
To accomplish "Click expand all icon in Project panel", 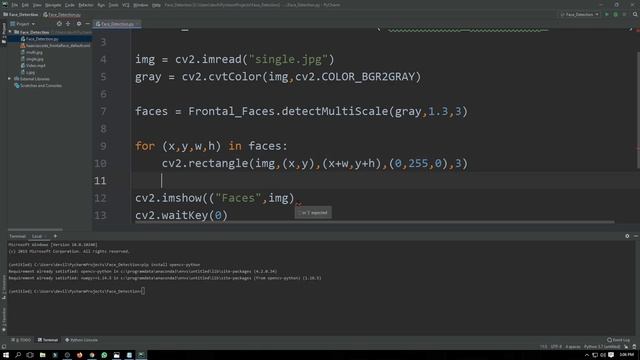I will pyautogui.click(x=68, y=24).
